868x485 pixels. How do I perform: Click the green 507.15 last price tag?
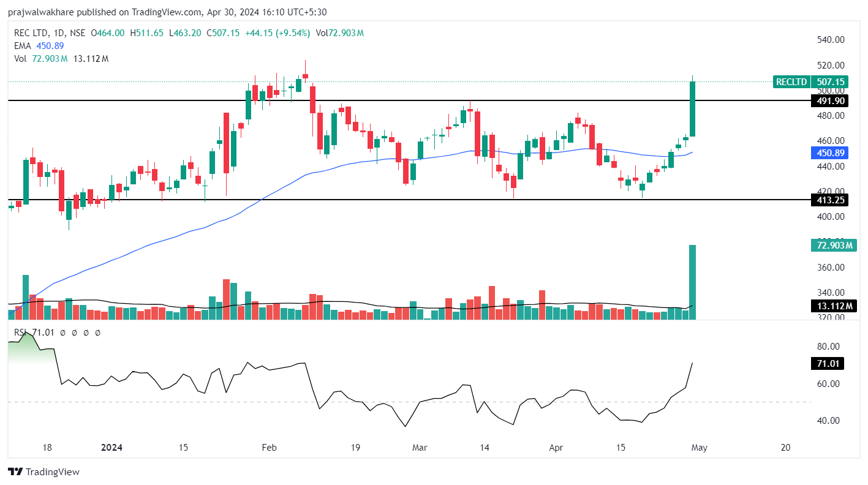pyautogui.click(x=829, y=81)
